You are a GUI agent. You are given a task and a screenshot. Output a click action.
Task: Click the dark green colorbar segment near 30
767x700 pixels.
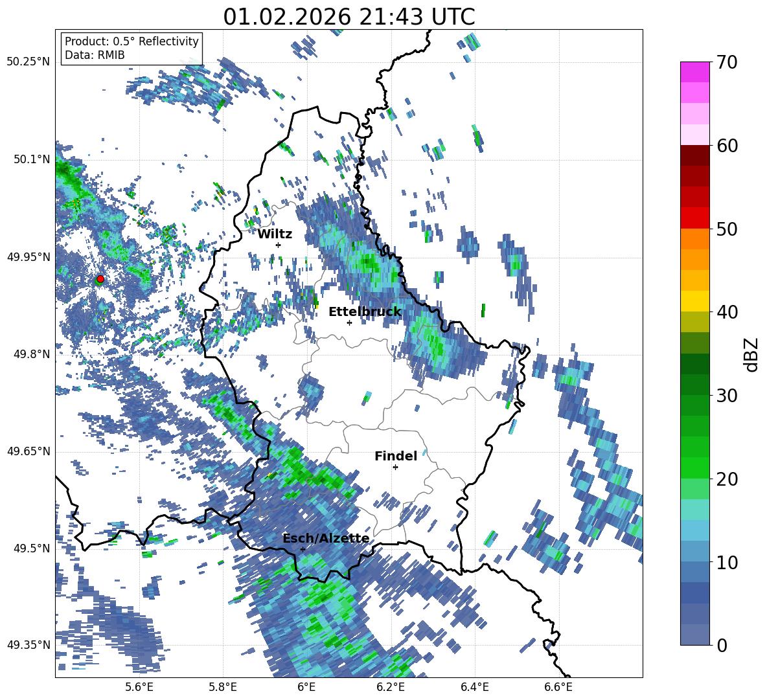694,385
